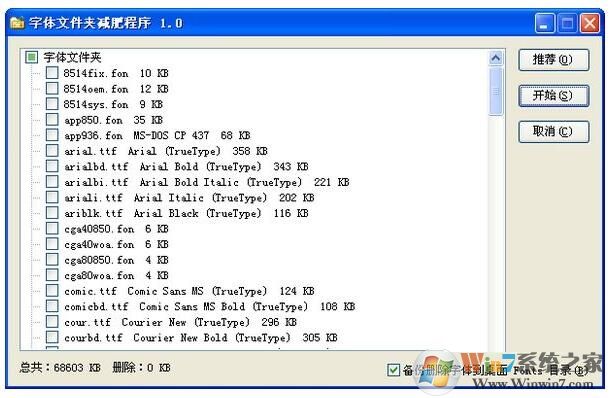Check the cour.ttf Courier New checkbox
Viewport: 610px width, 398px height.
(52, 322)
